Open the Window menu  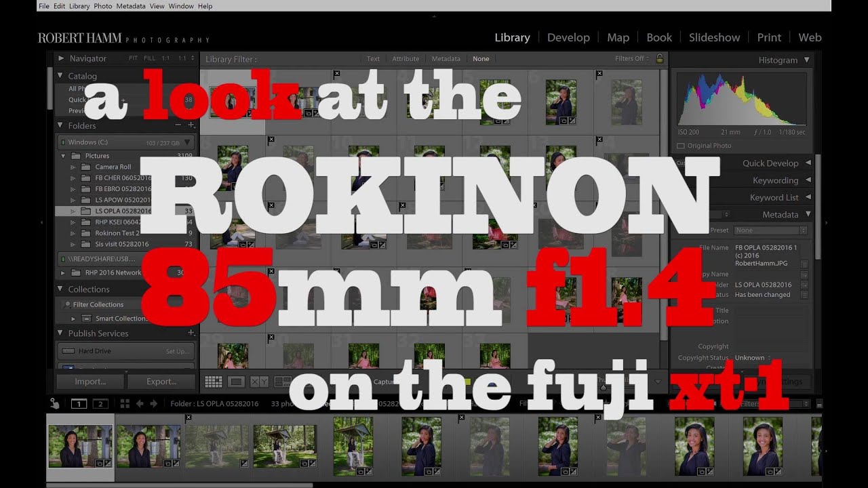click(181, 6)
